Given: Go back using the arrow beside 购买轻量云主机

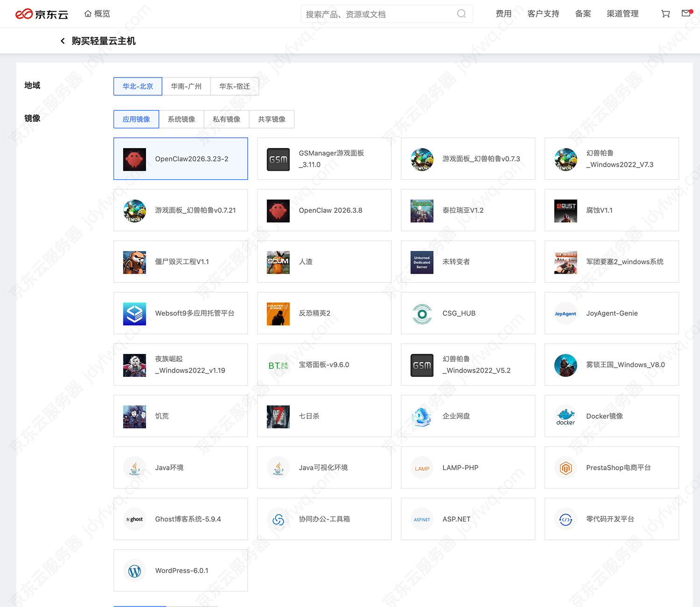Looking at the screenshot, I should (x=63, y=41).
